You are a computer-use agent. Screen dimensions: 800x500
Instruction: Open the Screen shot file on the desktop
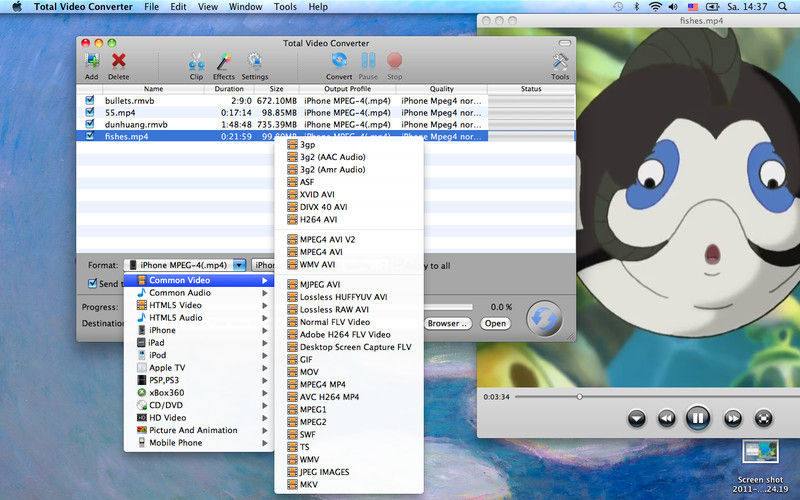[x=760, y=452]
